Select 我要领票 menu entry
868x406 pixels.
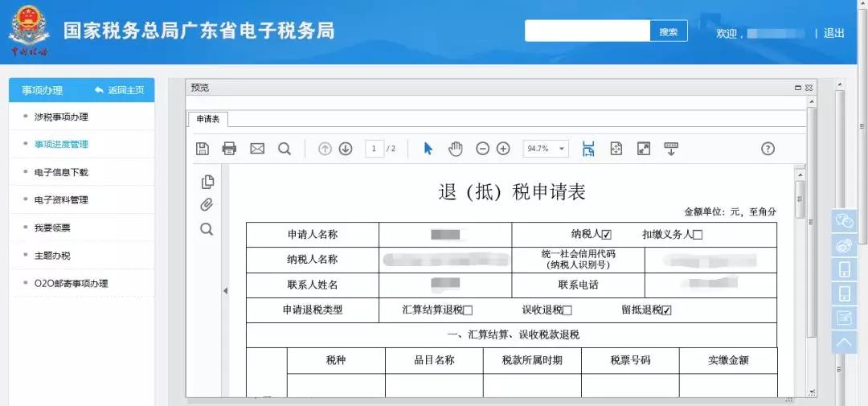click(x=52, y=228)
